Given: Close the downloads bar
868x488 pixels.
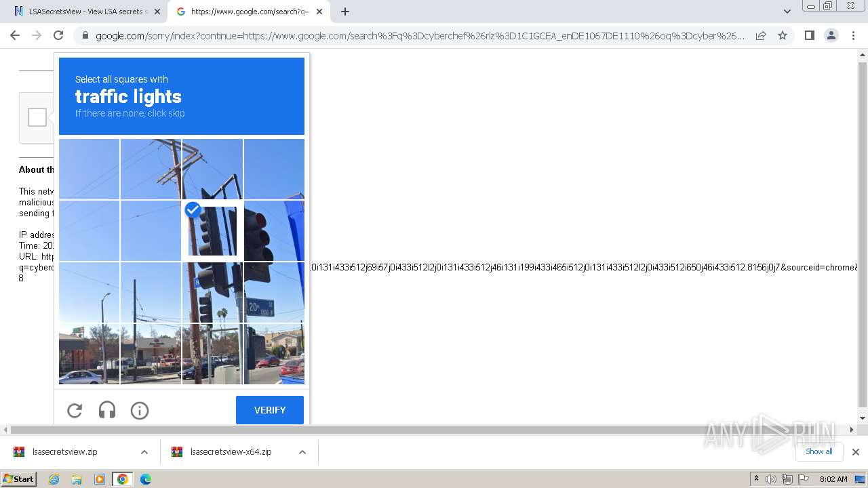Looking at the screenshot, I should pyautogui.click(x=856, y=452).
